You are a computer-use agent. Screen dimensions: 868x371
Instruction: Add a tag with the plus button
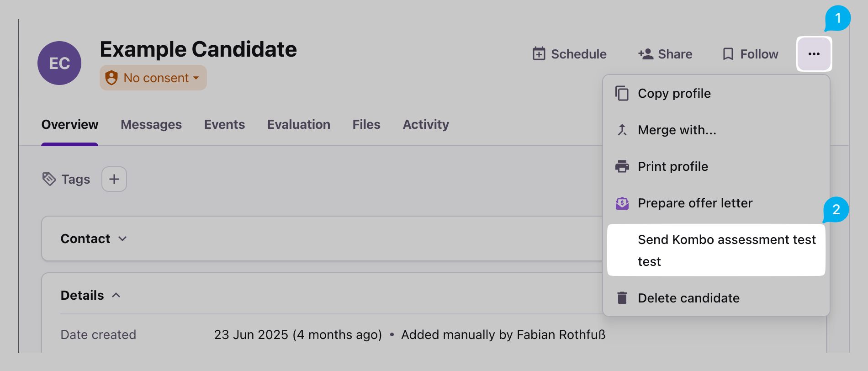[114, 179]
